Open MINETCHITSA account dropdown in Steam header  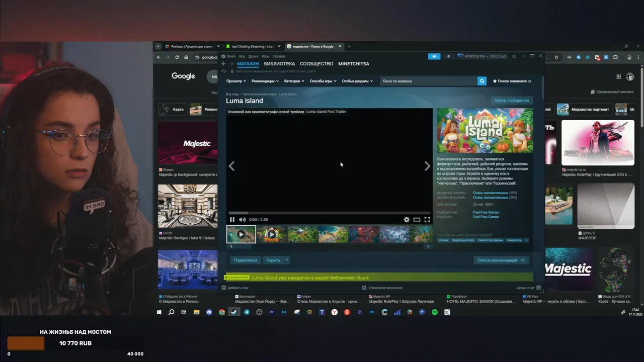tap(483, 56)
